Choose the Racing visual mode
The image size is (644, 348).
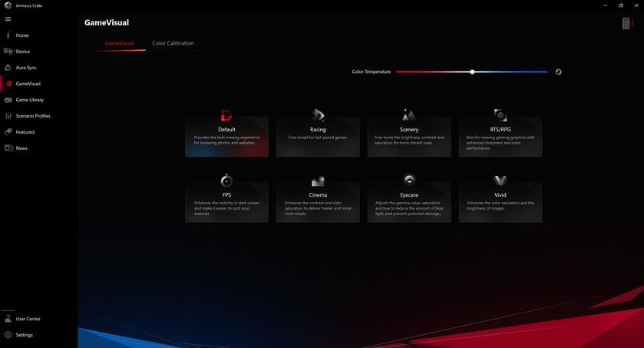click(x=318, y=136)
